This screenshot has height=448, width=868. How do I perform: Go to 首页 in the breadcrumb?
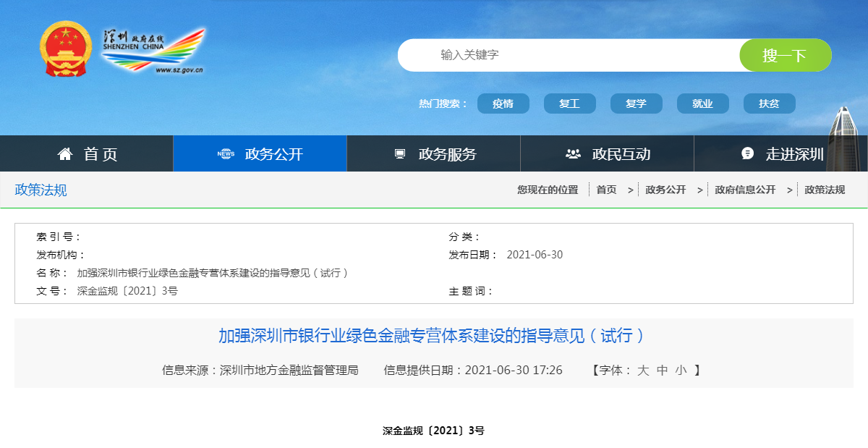point(606,190)
